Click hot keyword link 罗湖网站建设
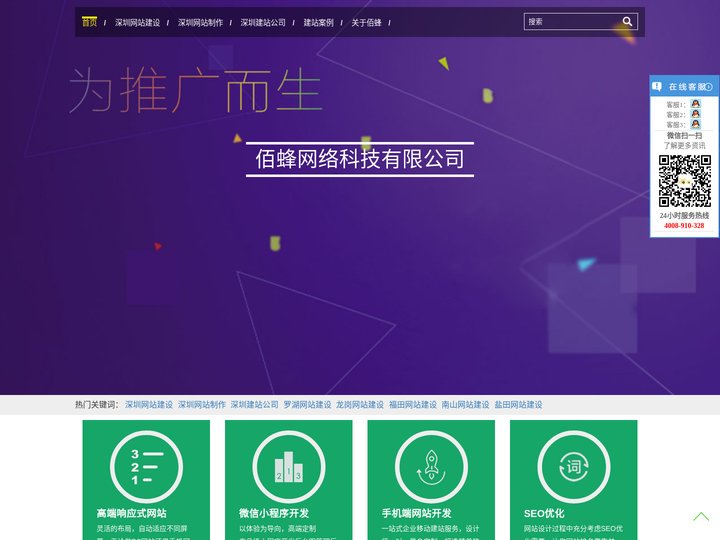 click(307, 405)
